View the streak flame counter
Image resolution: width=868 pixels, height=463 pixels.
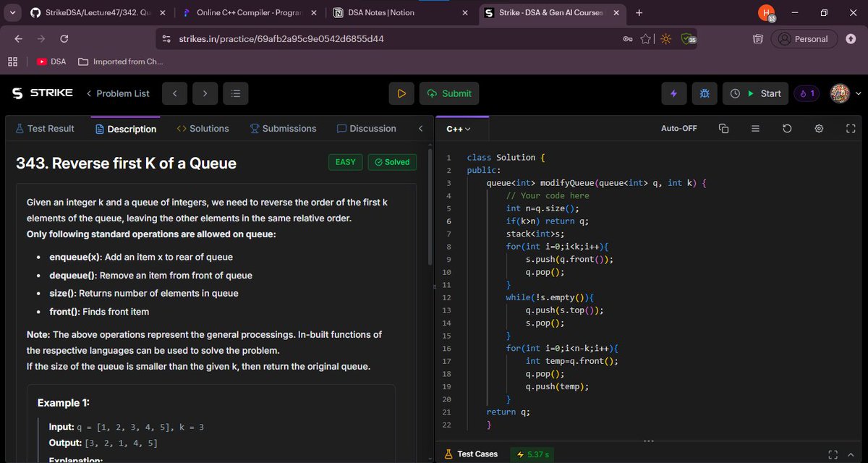(x=807, y=93)
